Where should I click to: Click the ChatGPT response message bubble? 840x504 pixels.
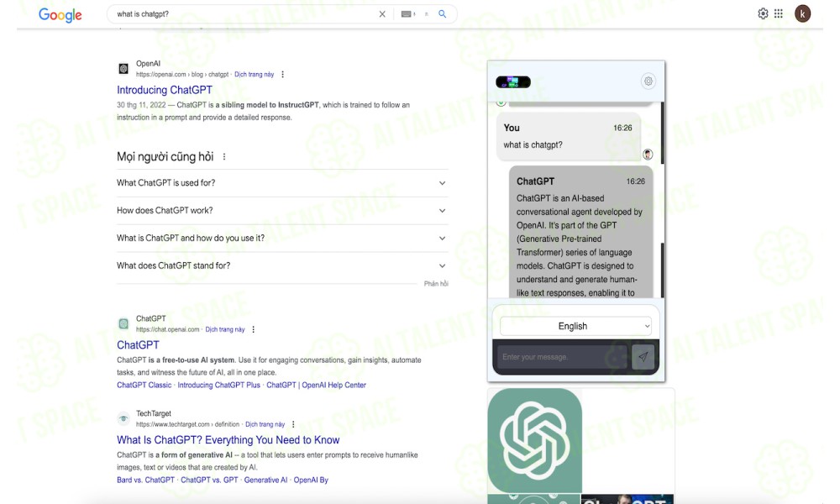click(x=580, y=232)
